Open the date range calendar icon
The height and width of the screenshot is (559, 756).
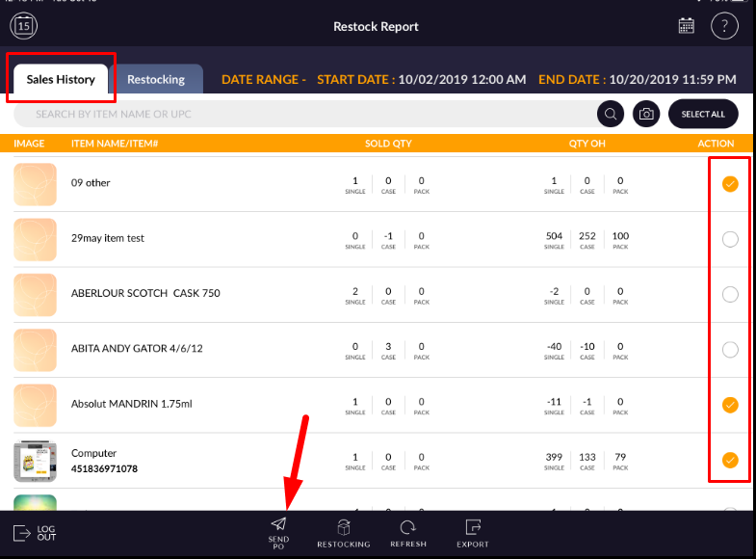point(687,26)
